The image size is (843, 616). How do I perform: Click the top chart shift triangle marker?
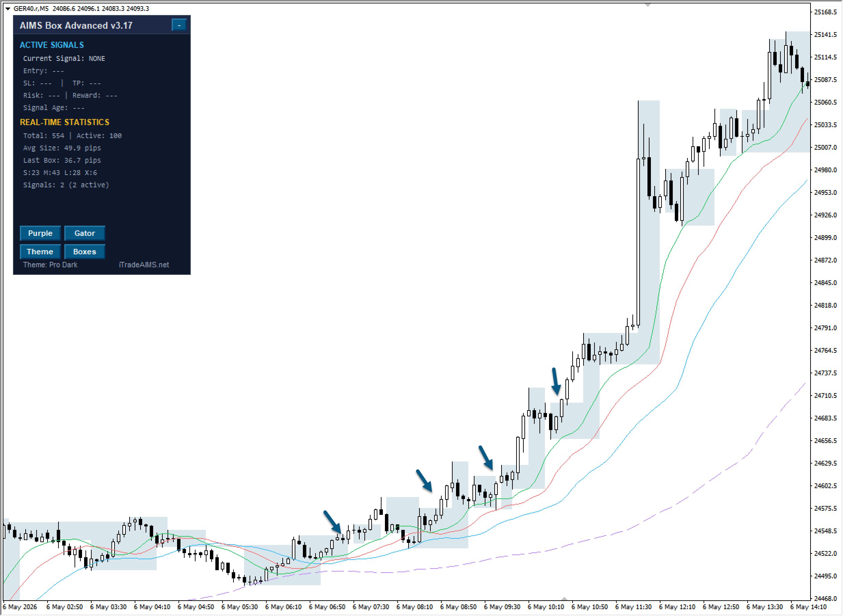[648, 5]
